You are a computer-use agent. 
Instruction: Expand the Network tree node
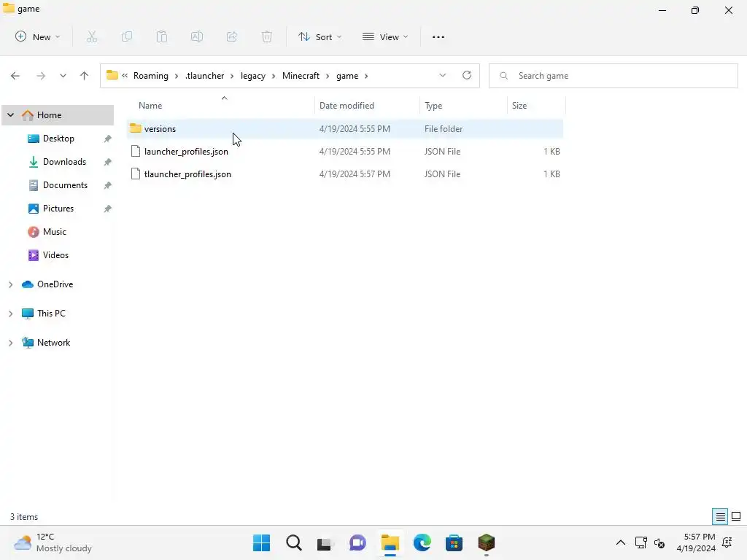click(10, 343)
